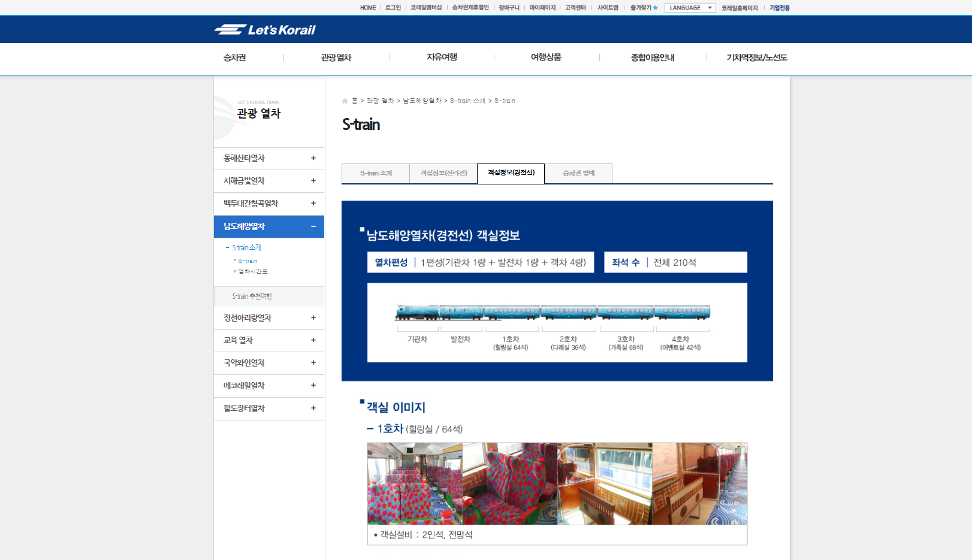Expand 팔도장터열차 plus icon
Screen dimensions: 972x560
pos(313,408)
